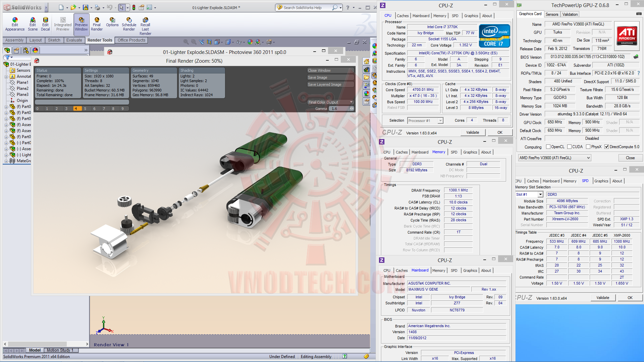Open the Slot #1 memory slot dropdown

pyautogui.click(x=540, y=194)
